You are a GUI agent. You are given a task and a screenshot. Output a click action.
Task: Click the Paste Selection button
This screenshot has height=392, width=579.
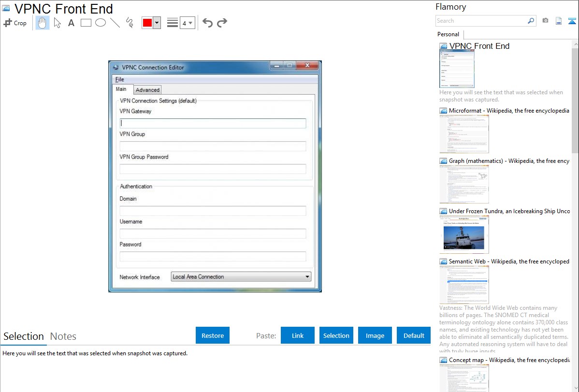(x=336, y=335)
